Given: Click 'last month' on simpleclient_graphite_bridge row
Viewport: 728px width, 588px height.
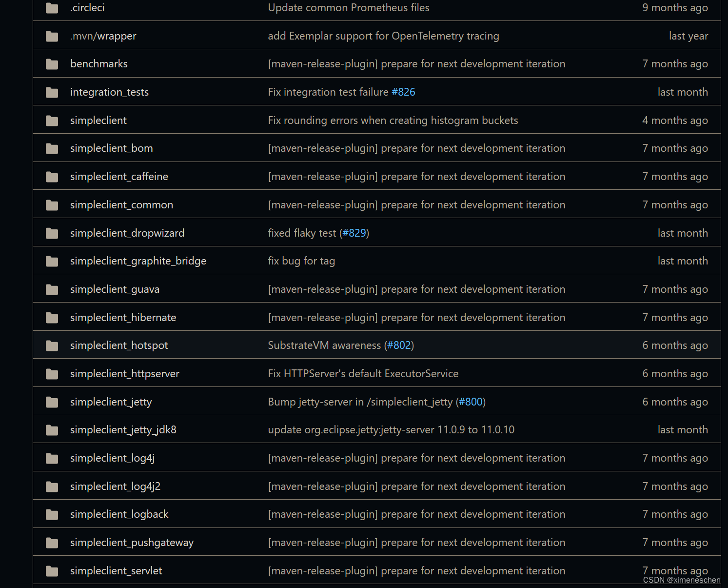Looking at the screenshot, I should (x=683, y=261).
